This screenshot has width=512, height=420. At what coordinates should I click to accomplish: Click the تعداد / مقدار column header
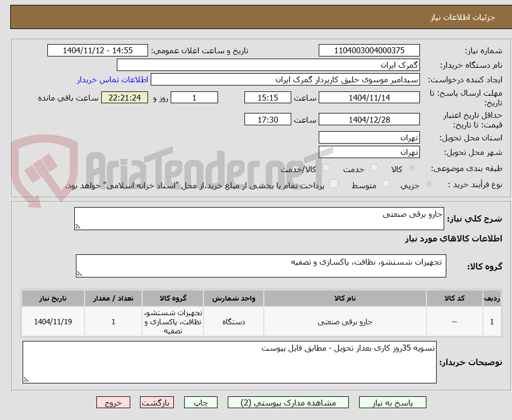[x=113, y=298]
